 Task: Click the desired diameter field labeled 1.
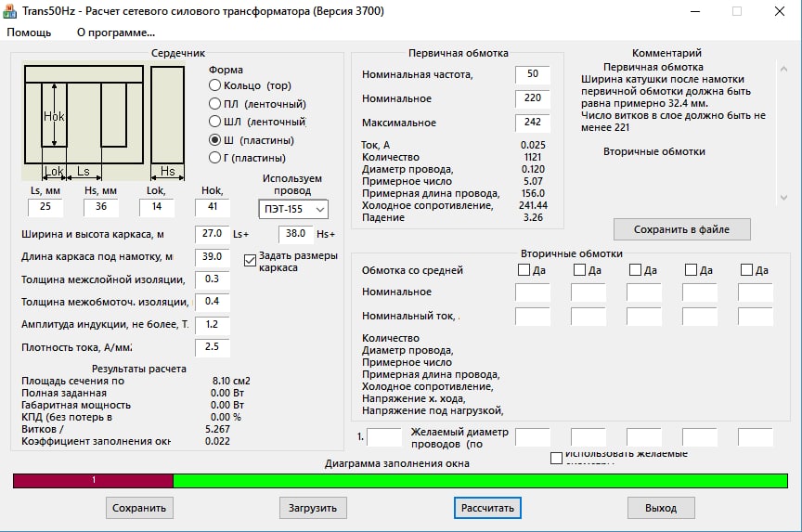coord(384,437)
